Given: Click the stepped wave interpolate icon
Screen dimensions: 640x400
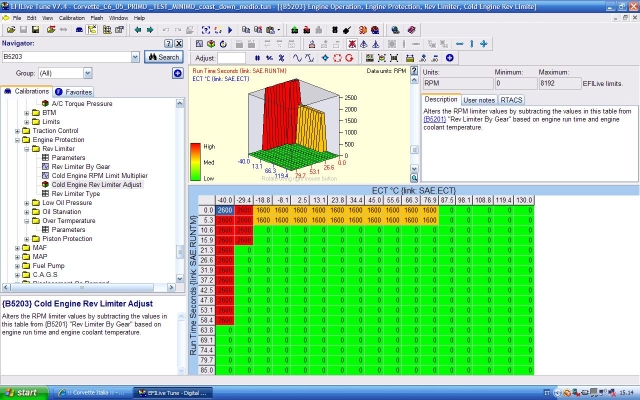Looking at the screenshot, I should click(309, 58).
